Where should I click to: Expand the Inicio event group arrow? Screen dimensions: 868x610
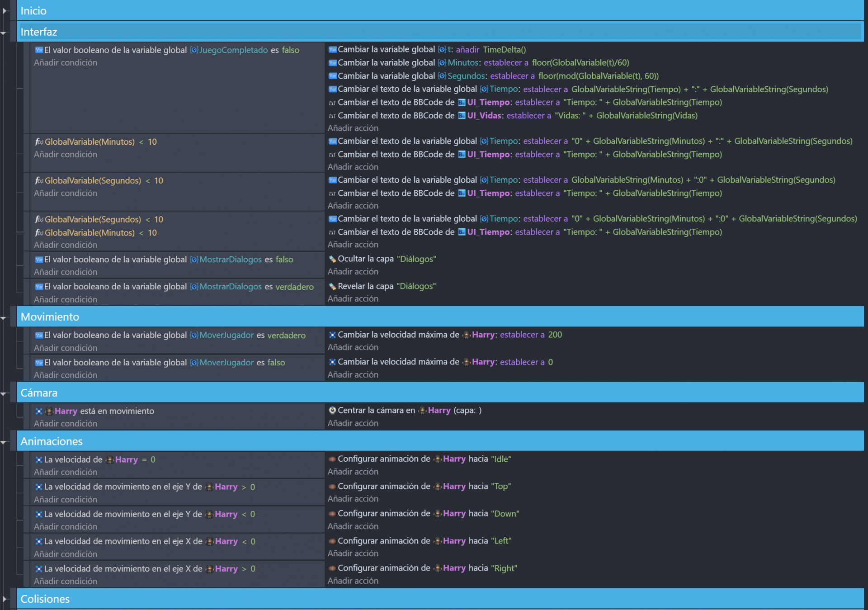coord(5,11)
